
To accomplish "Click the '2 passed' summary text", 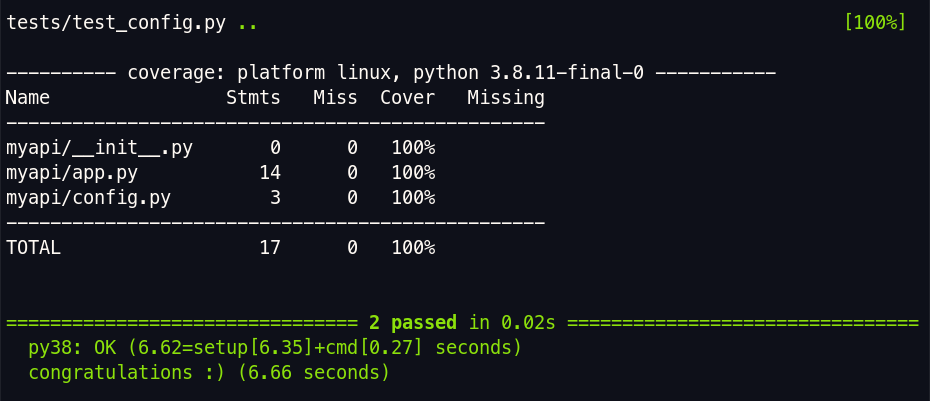I will tap(413, 323).
